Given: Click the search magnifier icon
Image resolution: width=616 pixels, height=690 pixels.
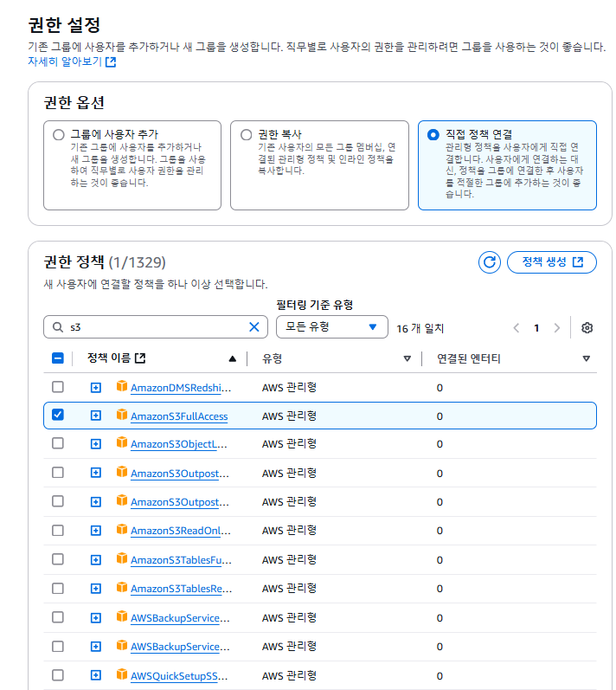Looking at the screenshot, I should [58, 327].
